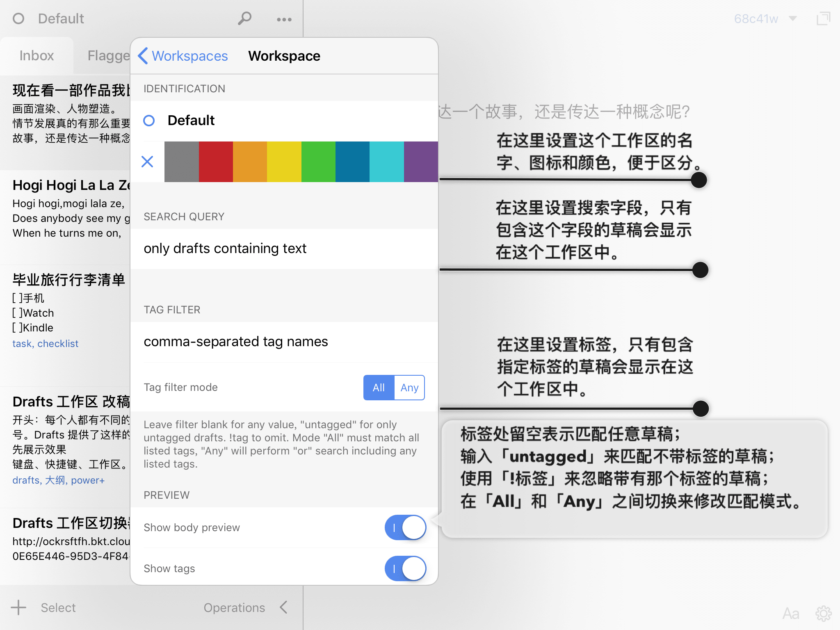Viewport: 840px width, 630px height.
Task: Collapse Operations panel with chevron
Action: pos(284,607)
